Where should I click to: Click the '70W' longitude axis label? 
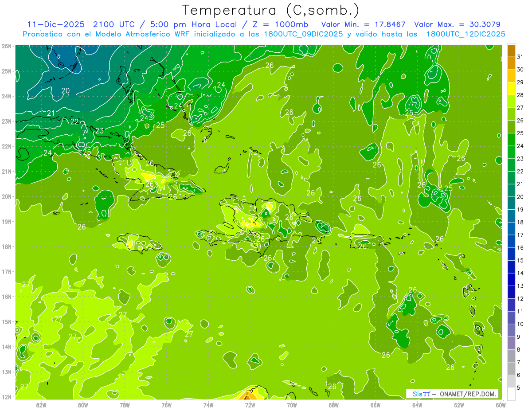point(292,405)
